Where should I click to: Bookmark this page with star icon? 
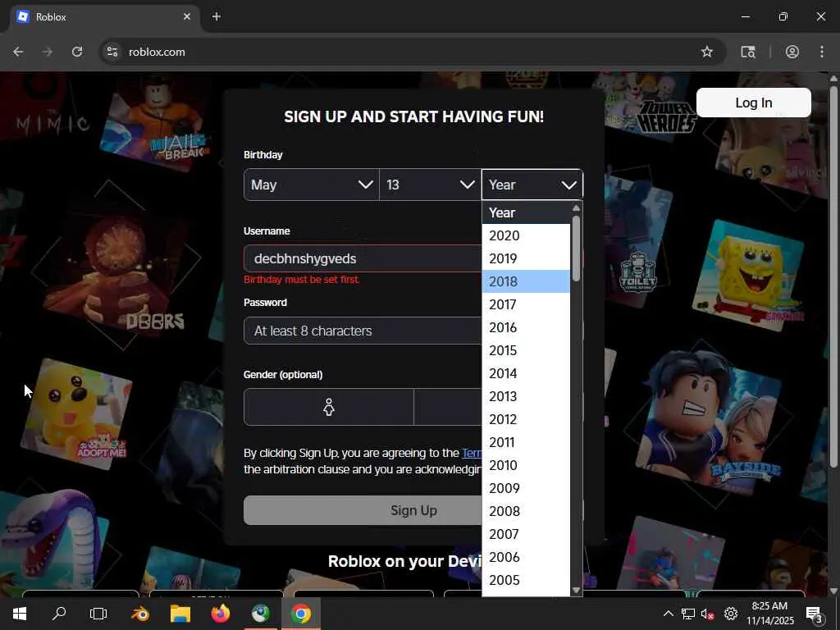pos(706,52)
